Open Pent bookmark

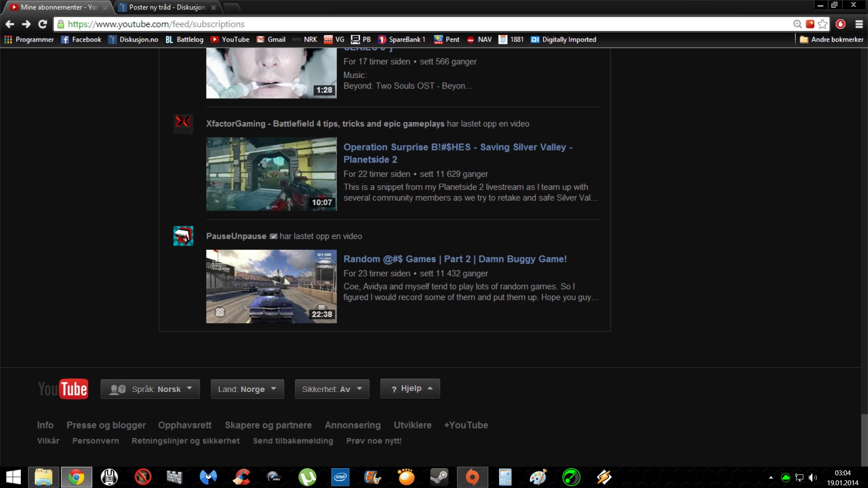tap(447, 39)
